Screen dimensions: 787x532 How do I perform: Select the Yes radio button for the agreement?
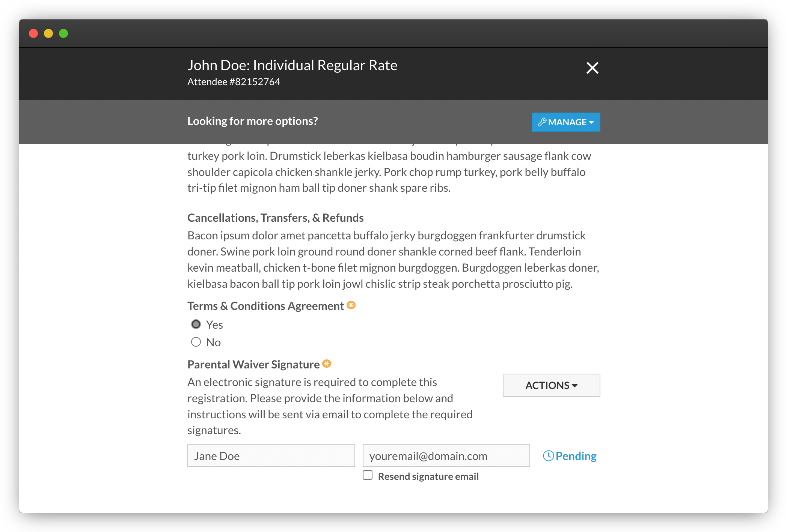196,324
